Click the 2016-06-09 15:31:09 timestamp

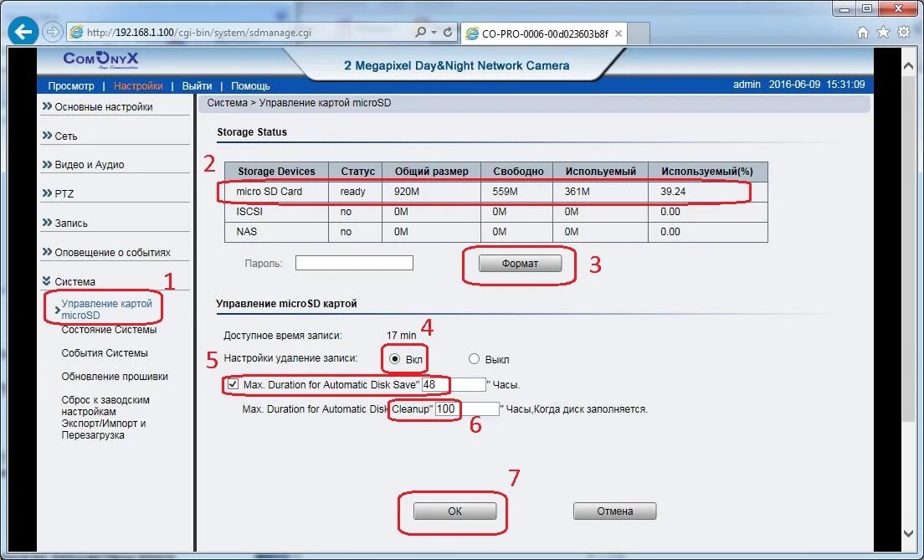(x=817, y=85)
